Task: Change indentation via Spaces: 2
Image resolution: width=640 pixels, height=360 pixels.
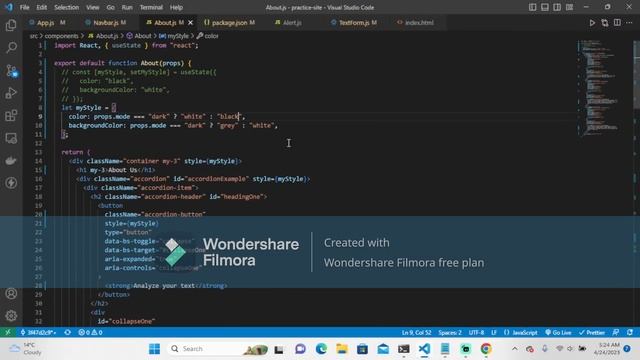Action: [450, 332]
